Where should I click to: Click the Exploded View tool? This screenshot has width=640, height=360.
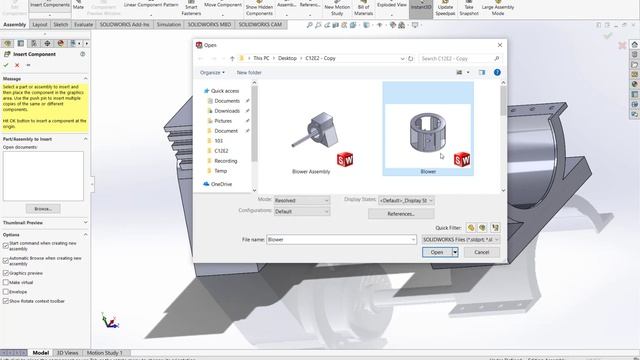tap(391, 6)
